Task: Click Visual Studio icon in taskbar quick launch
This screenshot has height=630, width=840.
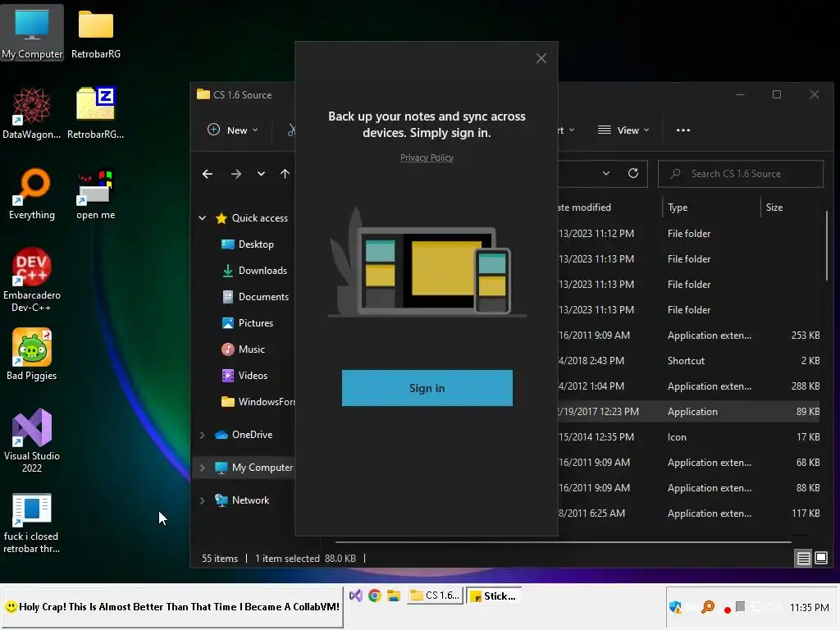Action: [356, 596]
